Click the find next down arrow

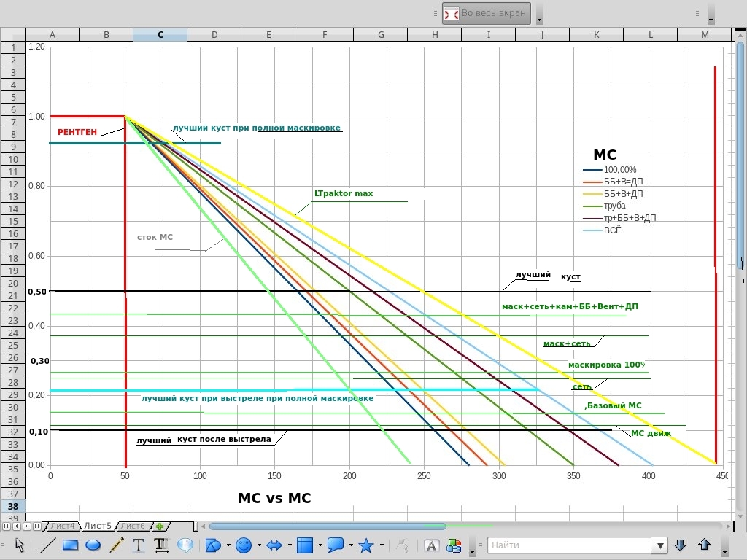(681, 545)
